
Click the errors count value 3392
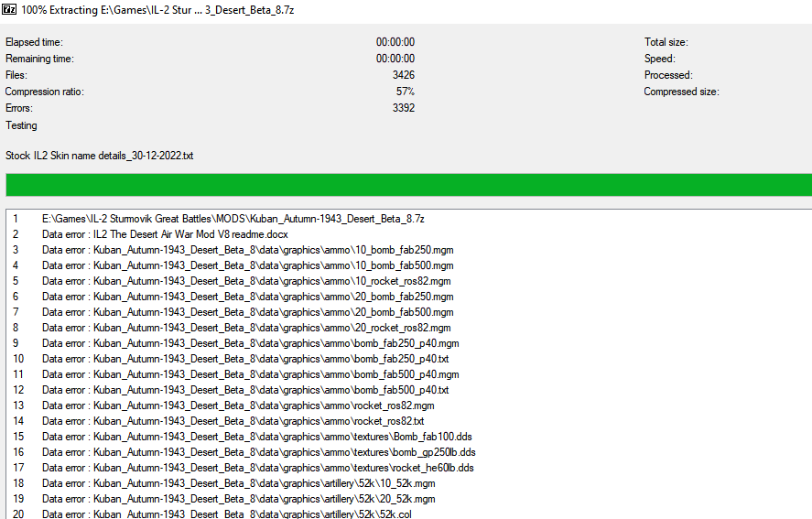pyautogui.click(x=404, y=108)
